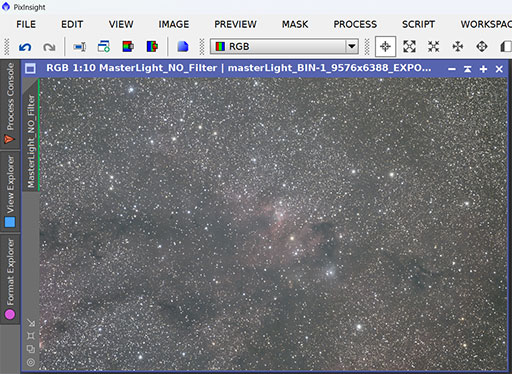Click the overlapping squares icon in view sidebar
The height and width of the screenshot is (374, 512).
pyautogui.click(x=31, y=349)
